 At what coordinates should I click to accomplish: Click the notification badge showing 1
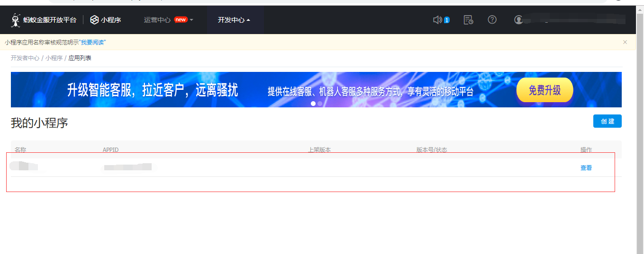[447, 20]
